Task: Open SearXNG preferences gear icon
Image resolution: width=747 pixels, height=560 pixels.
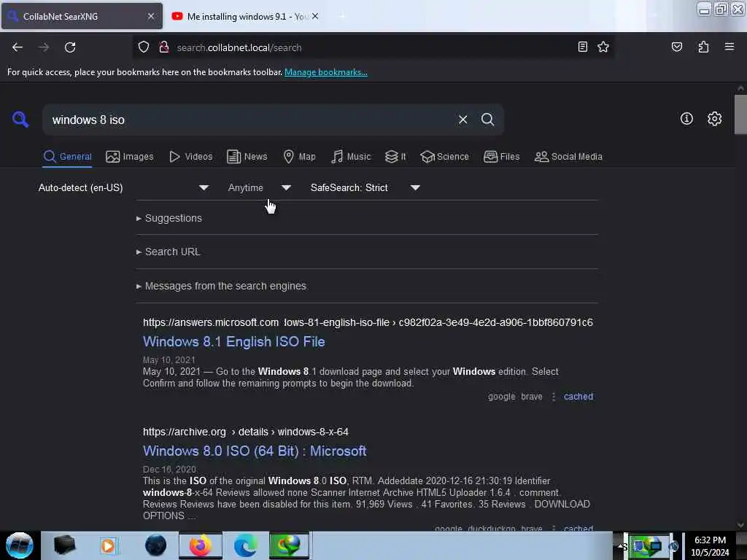Action: tap(714, 119)
